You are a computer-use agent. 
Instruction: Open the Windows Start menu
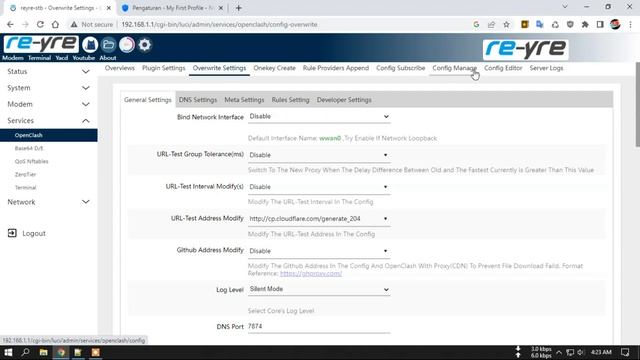8,352
